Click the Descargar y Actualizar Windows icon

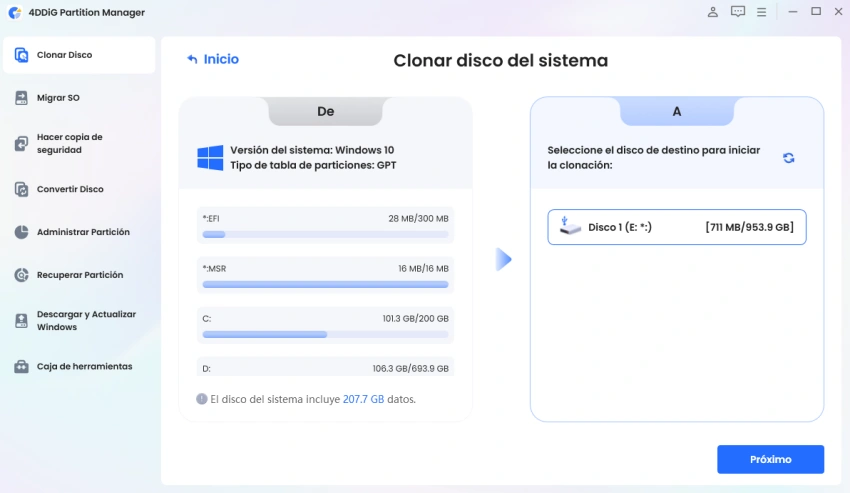click(21, 321)
